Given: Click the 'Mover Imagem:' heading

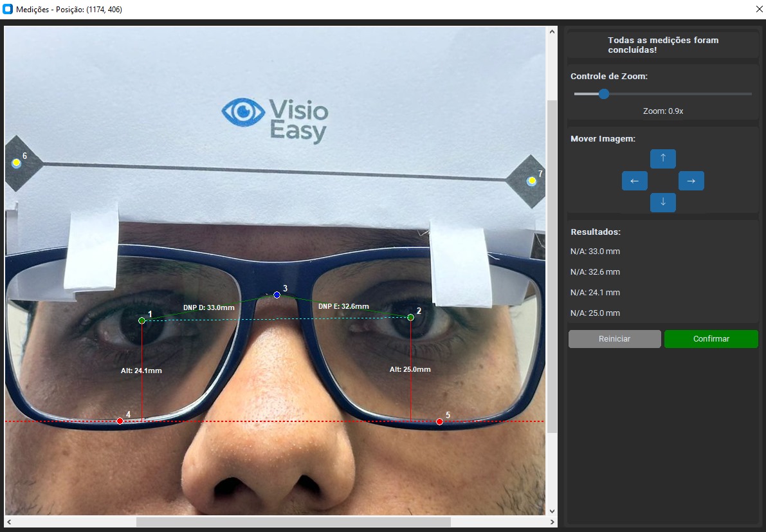Looking at the screenshot, I should 603,139.
